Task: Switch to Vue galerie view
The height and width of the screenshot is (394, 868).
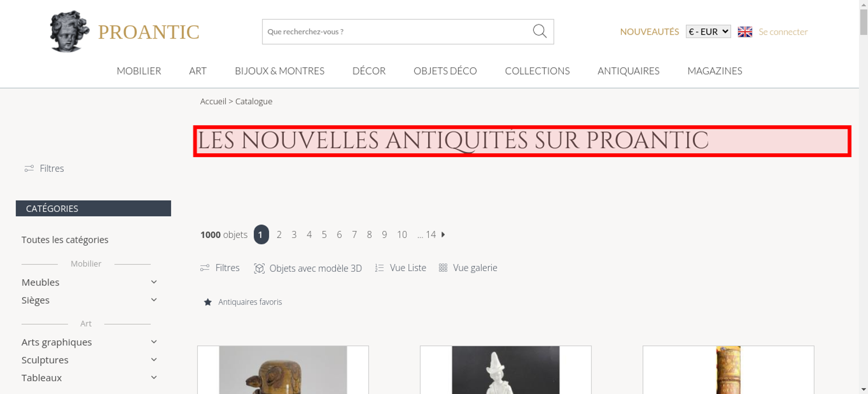Action: 468,268
